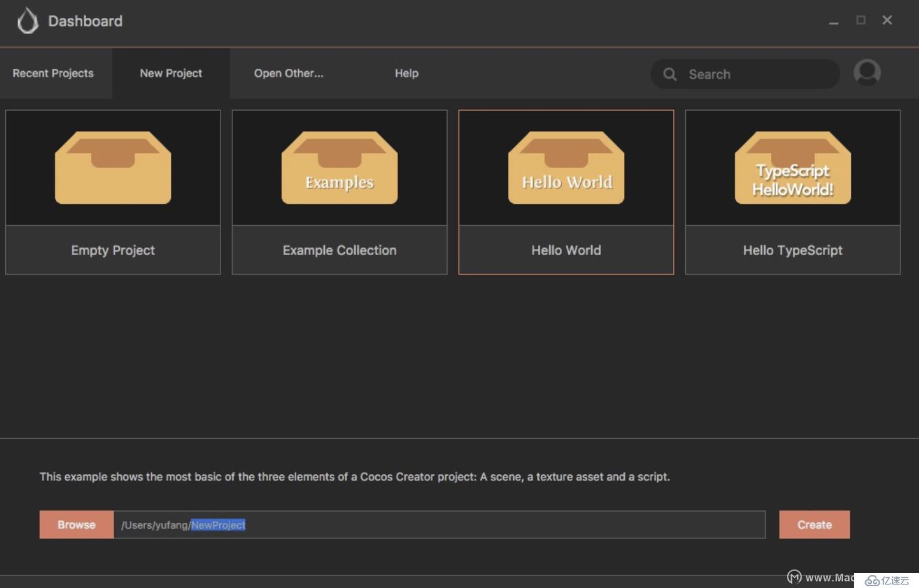The height and width of the screenshot is (588, 919).
Task: Click the Create button
Action: (x=814, y=525)
